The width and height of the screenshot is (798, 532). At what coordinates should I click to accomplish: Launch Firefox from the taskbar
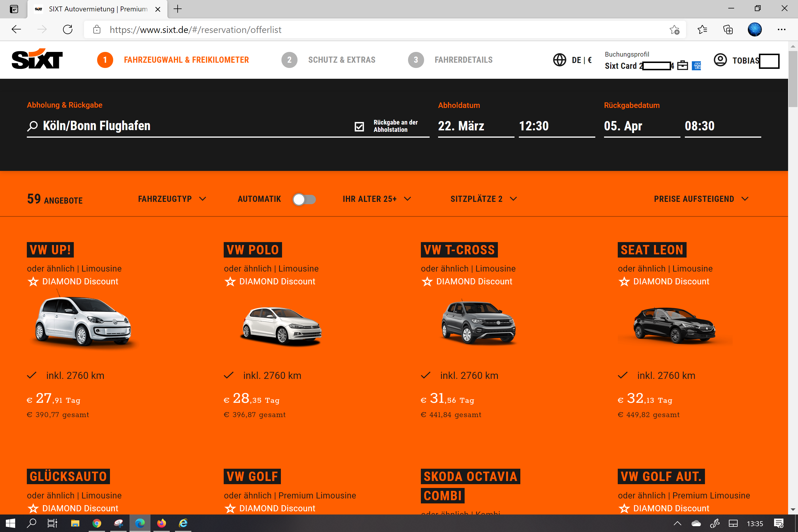click(162, 523)
